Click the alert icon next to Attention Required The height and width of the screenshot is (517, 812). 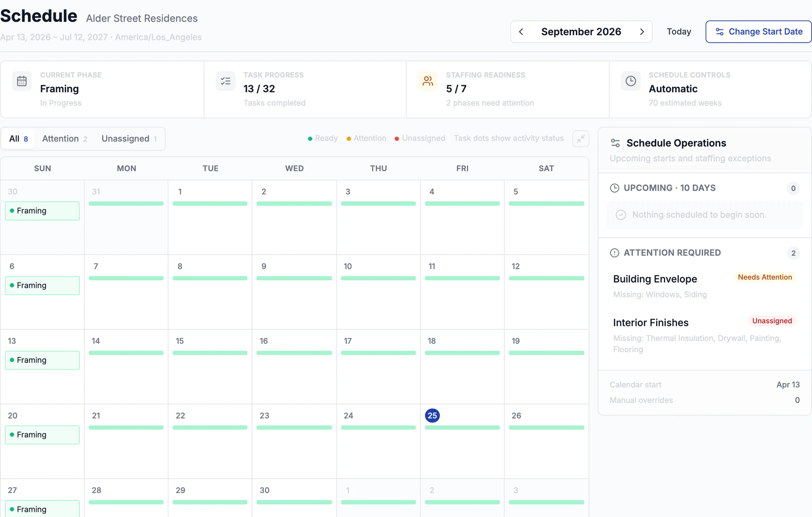click(615, 253)
